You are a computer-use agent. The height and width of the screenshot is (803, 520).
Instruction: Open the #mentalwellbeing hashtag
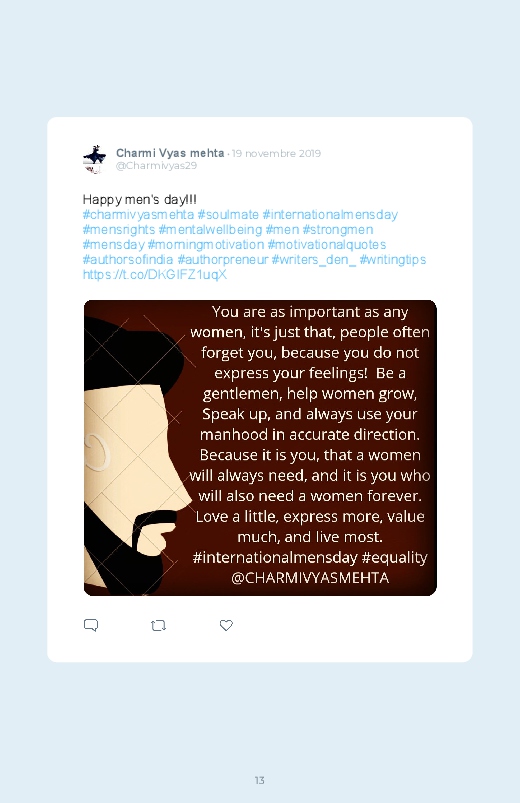[210, 229]
